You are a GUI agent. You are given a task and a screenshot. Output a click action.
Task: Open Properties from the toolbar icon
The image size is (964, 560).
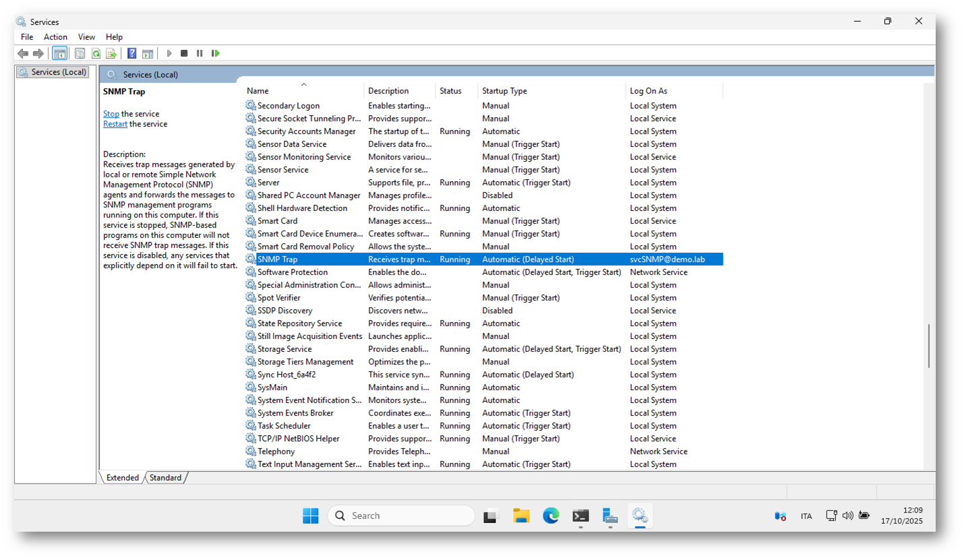80,53
